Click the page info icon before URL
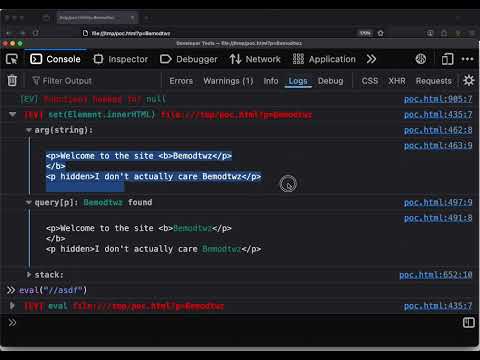The height and width of the screenshot is (360, 480). point(85,33)
